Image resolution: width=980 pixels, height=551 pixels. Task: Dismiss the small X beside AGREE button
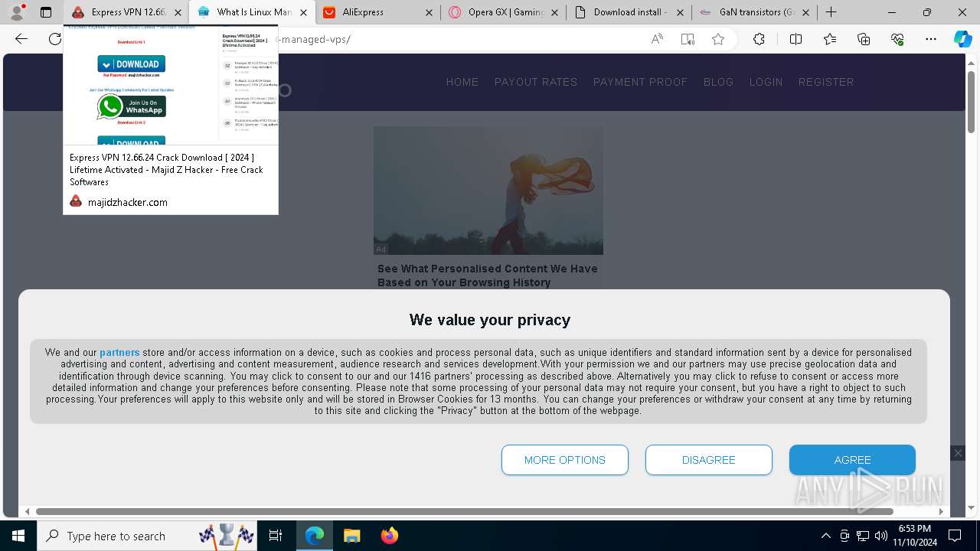(x=958, y=453)
